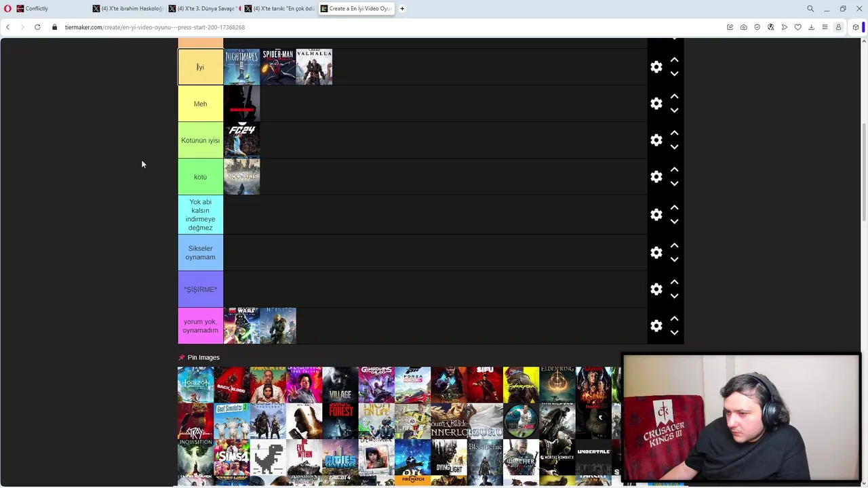Open settings gear for ŞİŞİRME tier
Viewport: 868px width, 488px height.
(x=656, y=289)
